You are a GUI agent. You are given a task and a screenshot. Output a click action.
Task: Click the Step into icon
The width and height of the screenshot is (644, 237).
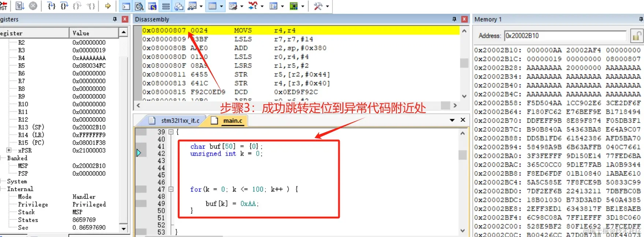click(x=52, y=6)
